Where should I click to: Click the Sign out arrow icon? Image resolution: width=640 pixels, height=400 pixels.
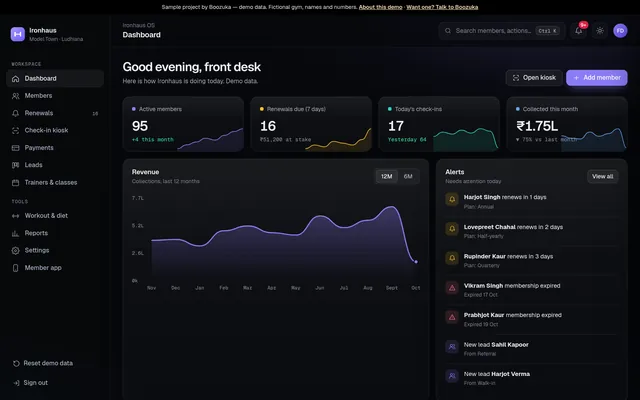[16, 383]
